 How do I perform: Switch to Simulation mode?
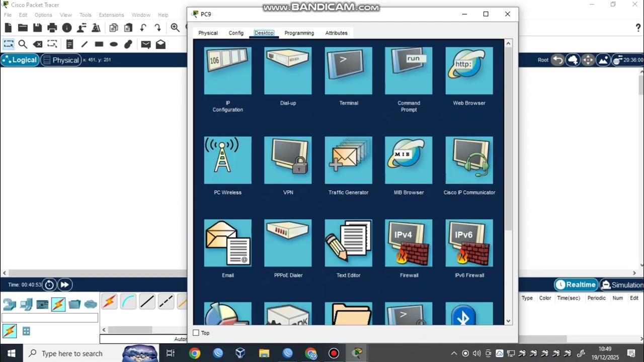tap(622, 285)
